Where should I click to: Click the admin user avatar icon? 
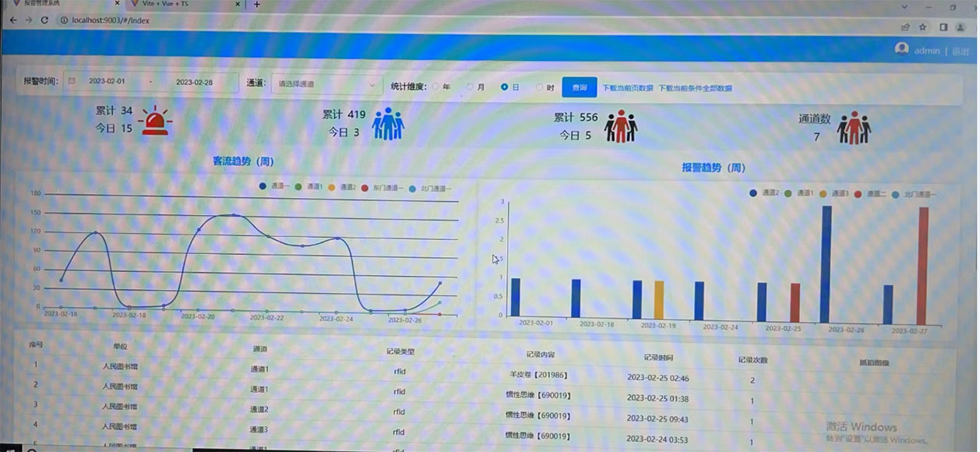901,49
